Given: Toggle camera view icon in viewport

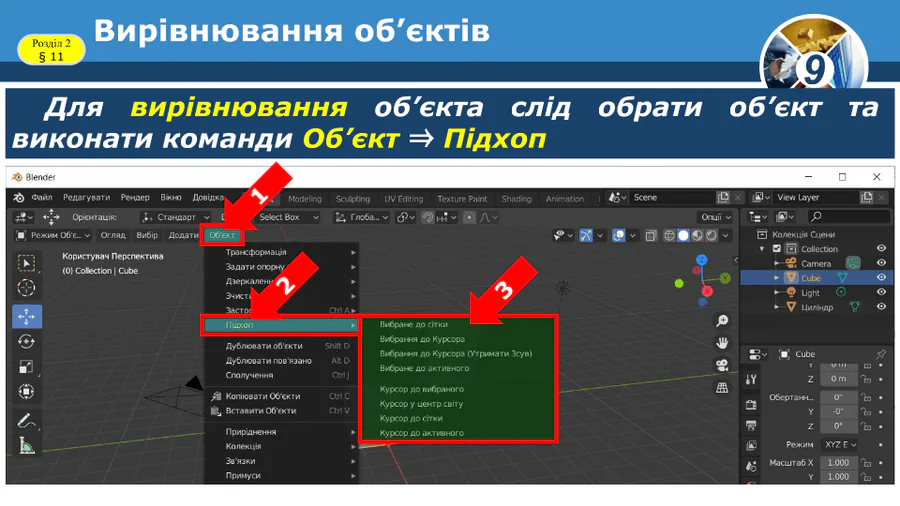Looking at the screenshot, I should point(722,367).
